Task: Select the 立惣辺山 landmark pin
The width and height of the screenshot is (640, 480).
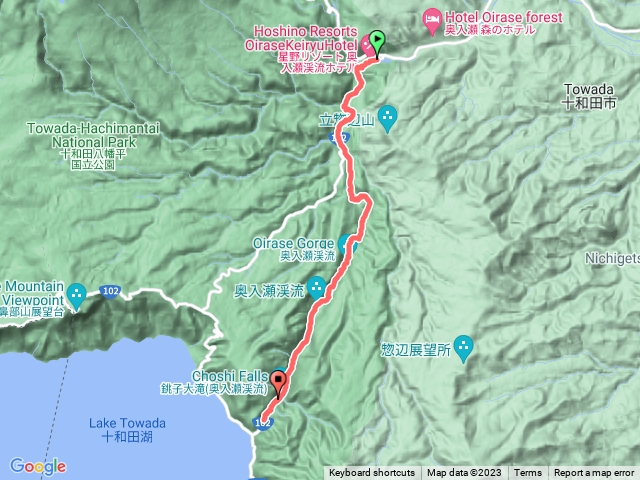Action: click(x=387, y=119)
